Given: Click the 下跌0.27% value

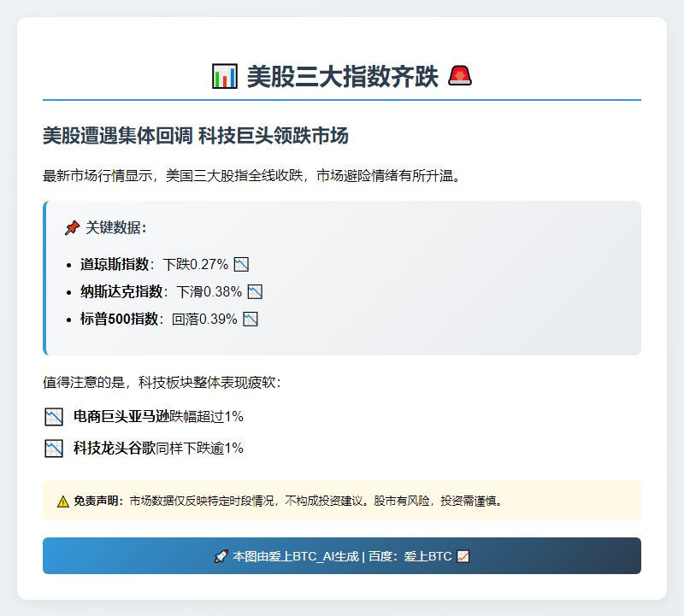Looking at the screenshot, I should coord(196,264).
